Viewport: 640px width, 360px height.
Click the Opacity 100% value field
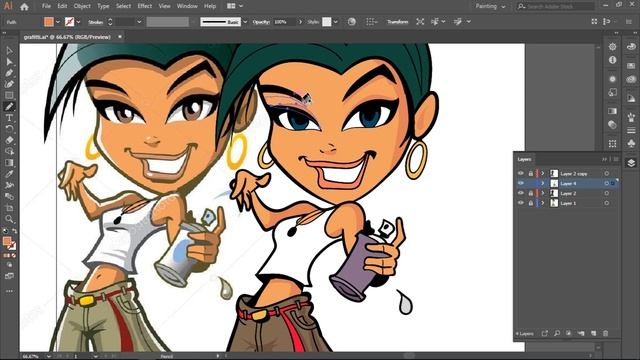point(284,22)
